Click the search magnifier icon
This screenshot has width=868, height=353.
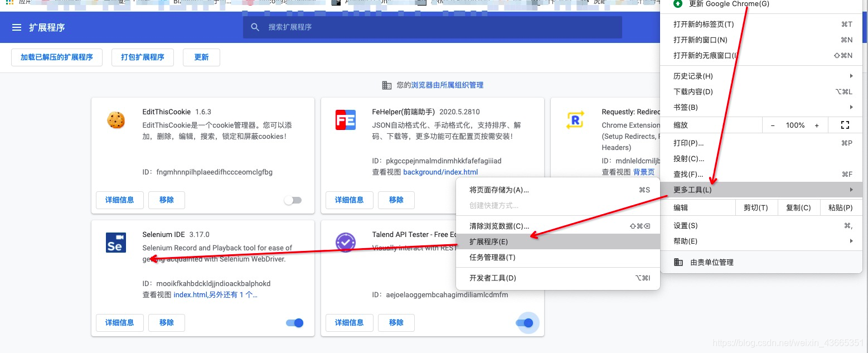click(x=255, y=27)
